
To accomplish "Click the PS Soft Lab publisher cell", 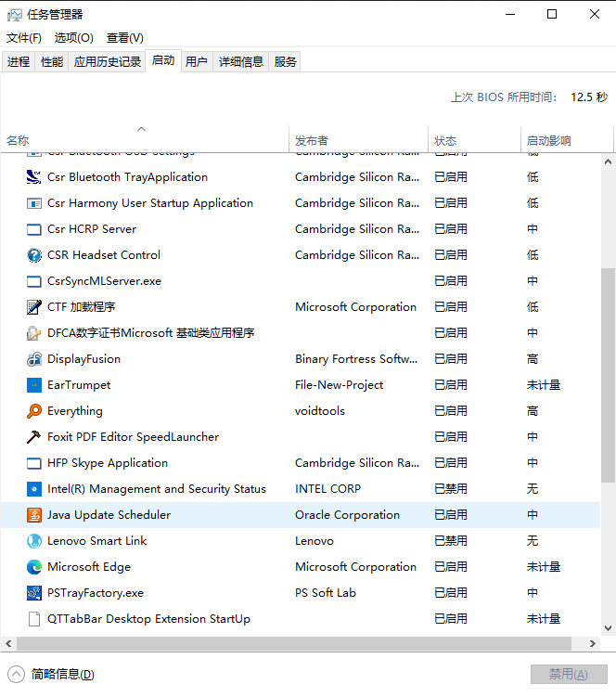I will tap(326, 593).
